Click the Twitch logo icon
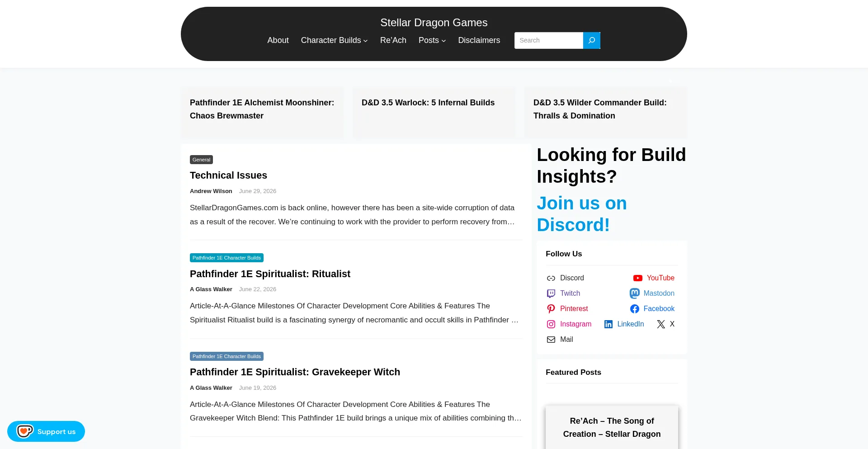Viewport: 868px width, 449px height. click(x=551, y=293)
